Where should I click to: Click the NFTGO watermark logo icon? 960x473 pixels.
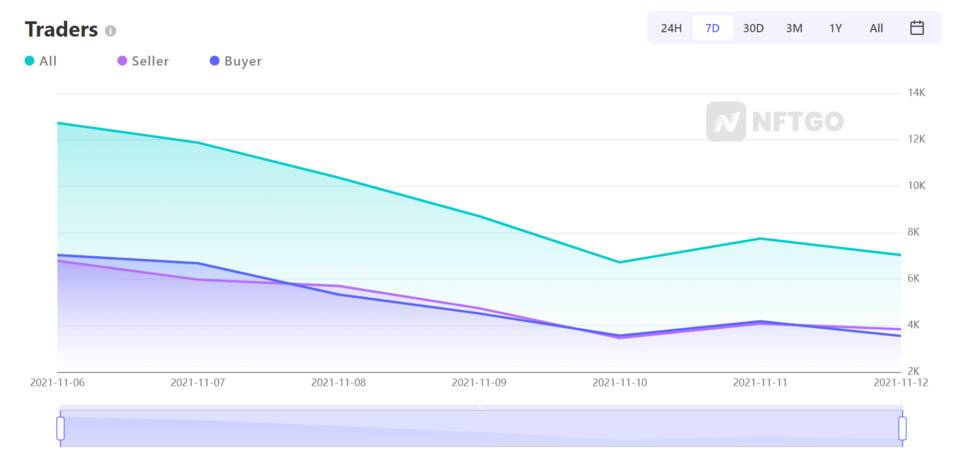(x=726, y=122)
